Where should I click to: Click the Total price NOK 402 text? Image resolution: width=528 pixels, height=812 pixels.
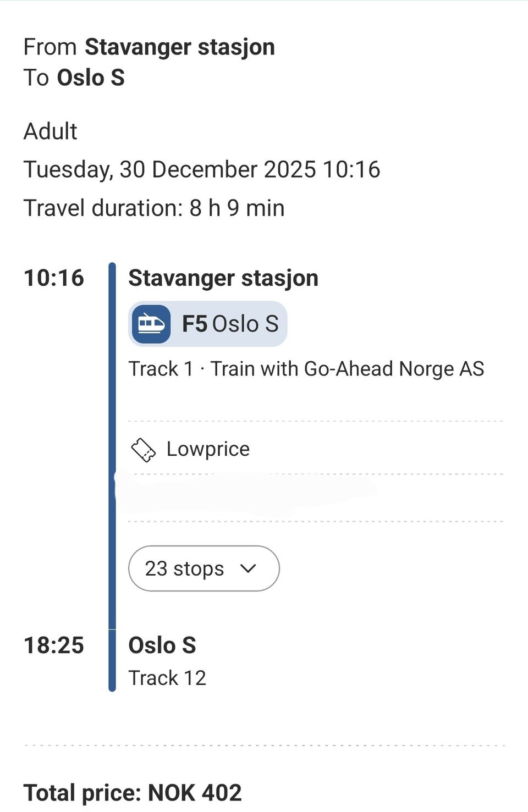133,793
